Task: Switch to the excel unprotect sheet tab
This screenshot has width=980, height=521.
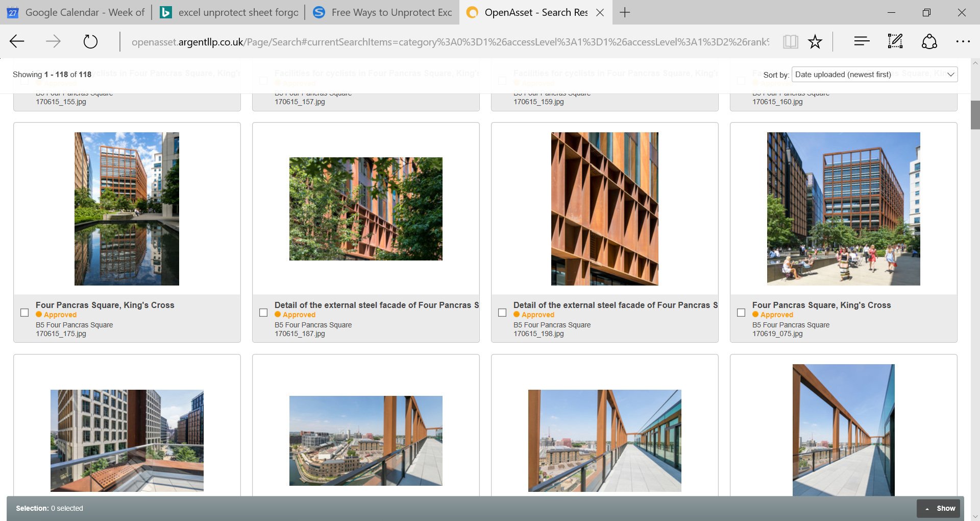Action: pyautogui.click(x=229, y=12)
